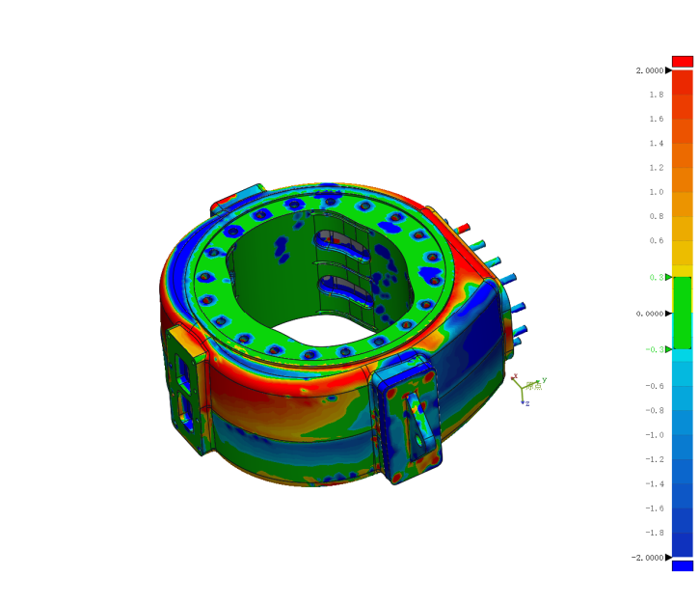700x604 pixels.
Task: Click the 0.0000 value label in legend
Action: coord(649,314)
